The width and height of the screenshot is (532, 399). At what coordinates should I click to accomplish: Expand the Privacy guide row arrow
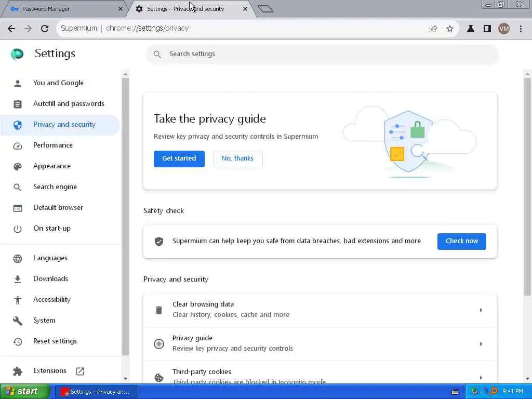click(481, 344)
